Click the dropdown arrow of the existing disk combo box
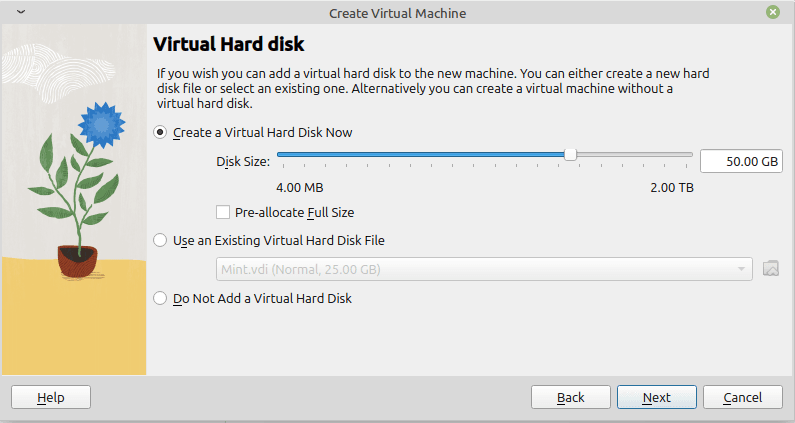The width and height of the screenshot is (795, 423). (741, 269)
